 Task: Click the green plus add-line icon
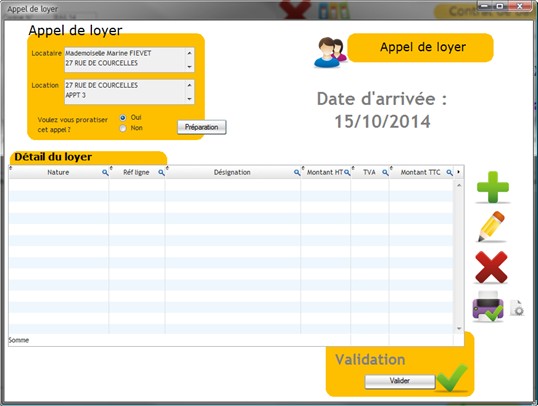point(493,187)
